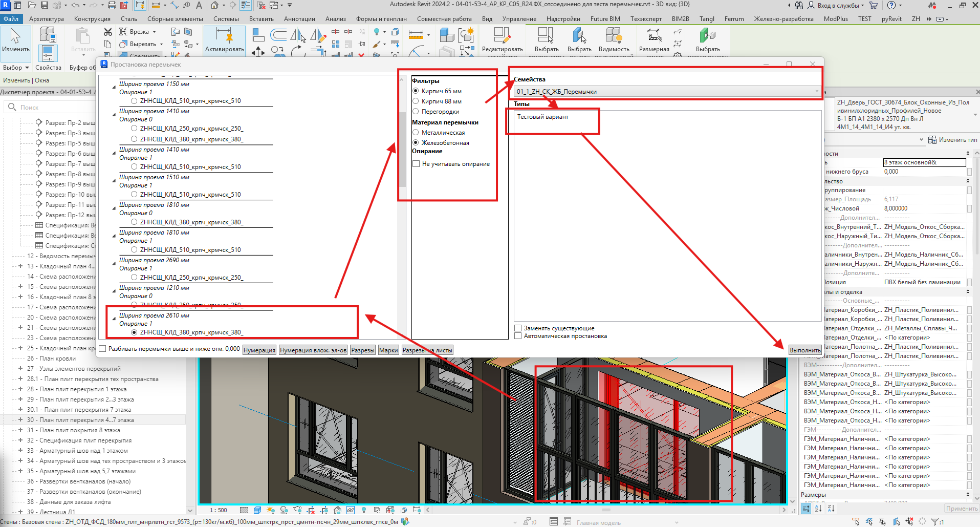Click the Save icon in quick access toolbar
The width and height of the screenshot is (980, 527).
coord(45,5)
